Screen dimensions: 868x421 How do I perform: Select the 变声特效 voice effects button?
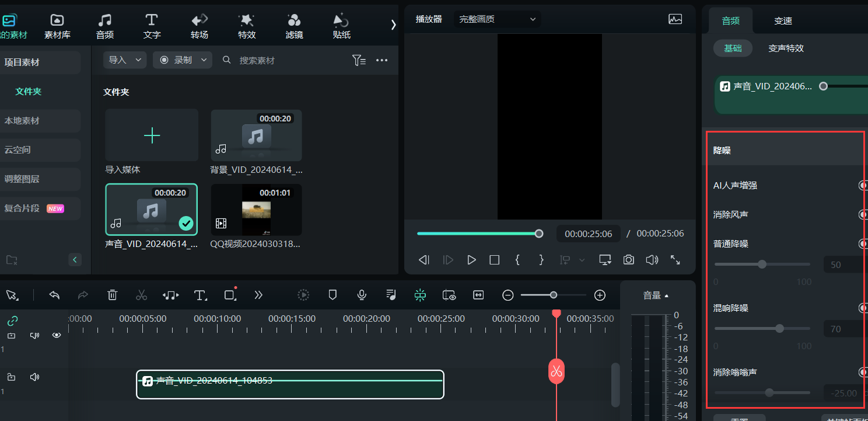pyautogui.click(x=786, y=48)
